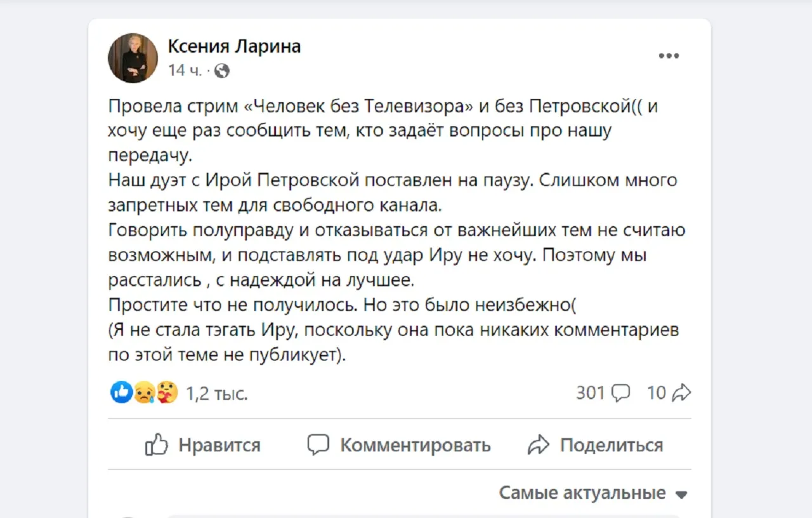The image size is (812, 518).
Task: Click the triangle arrow after Самые актуальные
Action: tap(682, 495)
